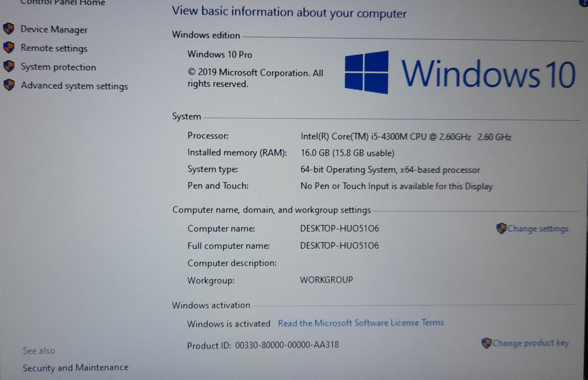Image resolution: width=588 pixels, height=380 pixels.
Task: Go to Control Panel Home
Action: point(63,3)
